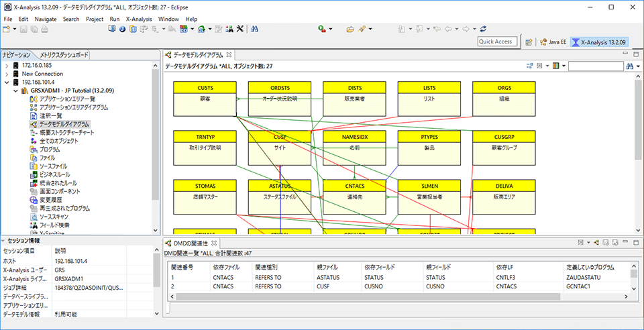Open the Navigate menu
The width and height of the screenshot is (644, 330).
[x=46, y=19]
